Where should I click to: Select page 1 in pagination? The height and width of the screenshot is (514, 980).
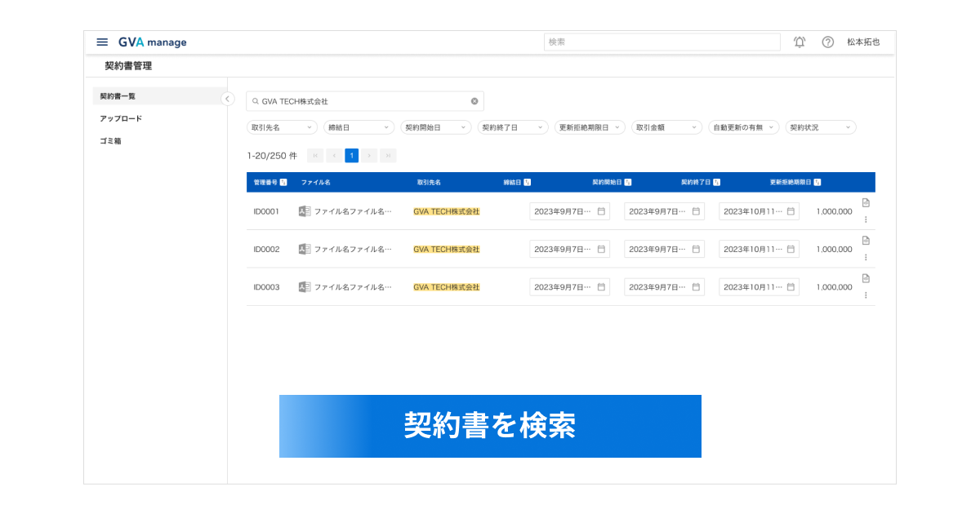click(x=352, y=155)
